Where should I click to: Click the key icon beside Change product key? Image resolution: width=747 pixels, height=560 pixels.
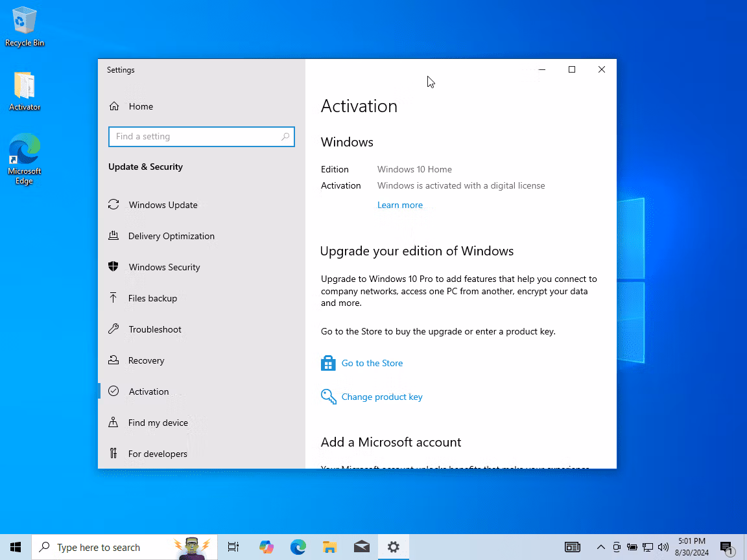[x=329, y=397]
